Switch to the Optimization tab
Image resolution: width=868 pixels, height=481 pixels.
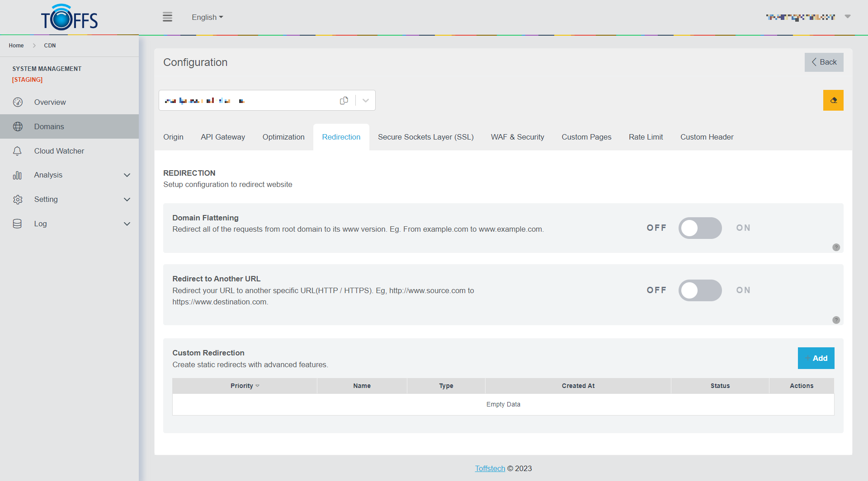[283, 137]
